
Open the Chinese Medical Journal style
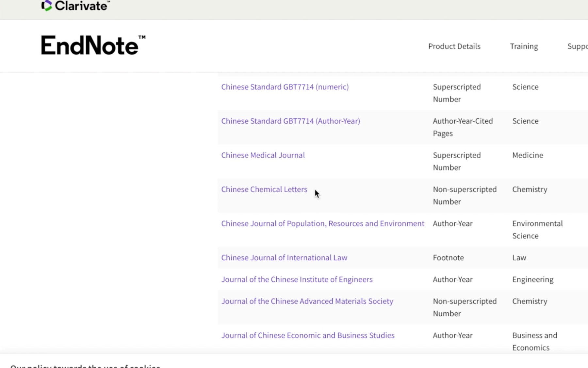click(263, 155)
